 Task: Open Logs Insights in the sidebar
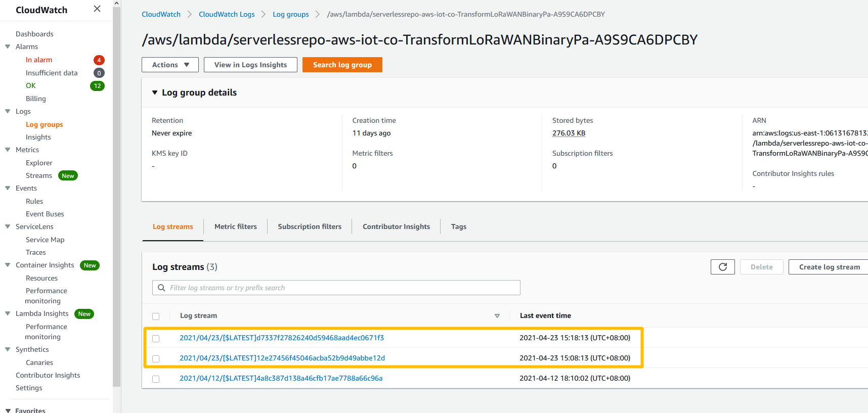click(38, 137)
